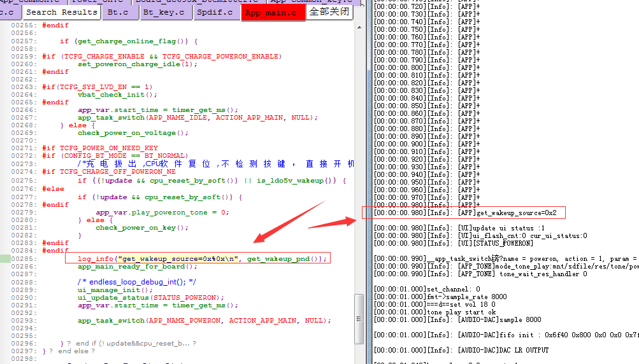
Task: Click log line __app_task_switch name = poweron
Action: [506, 258]
